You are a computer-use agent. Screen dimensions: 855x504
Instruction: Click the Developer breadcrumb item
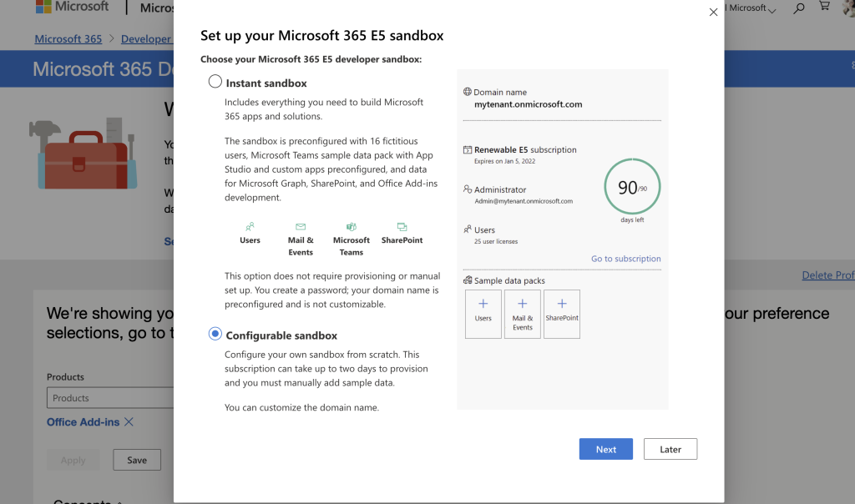[147, 38]
